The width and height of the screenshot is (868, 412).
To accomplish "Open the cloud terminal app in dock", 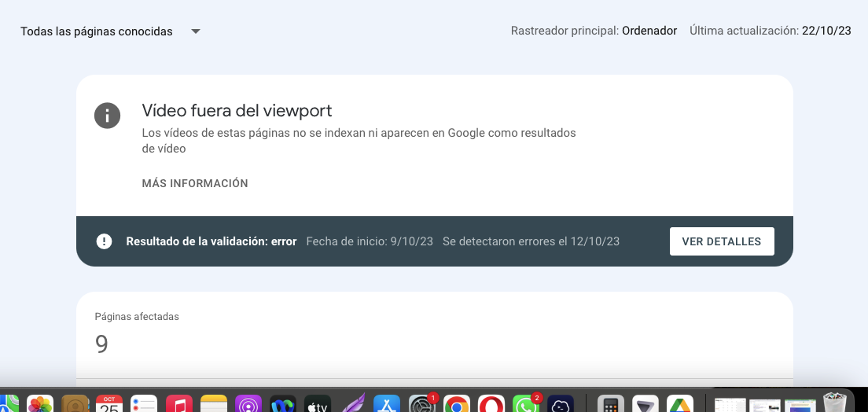I will click(x=561, y=403).
